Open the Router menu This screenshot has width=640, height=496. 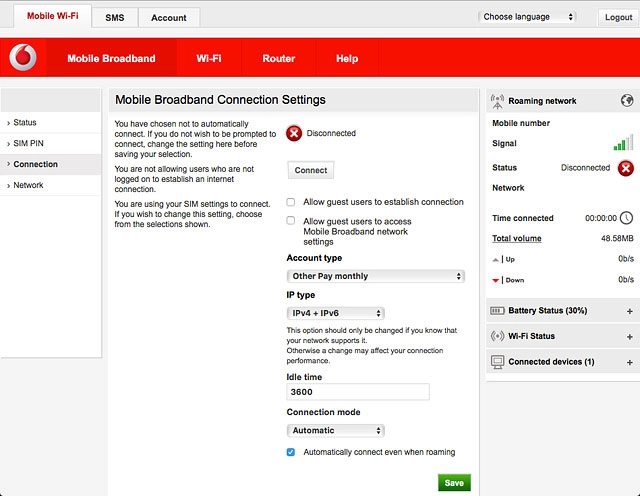click(x=278, y=59)
